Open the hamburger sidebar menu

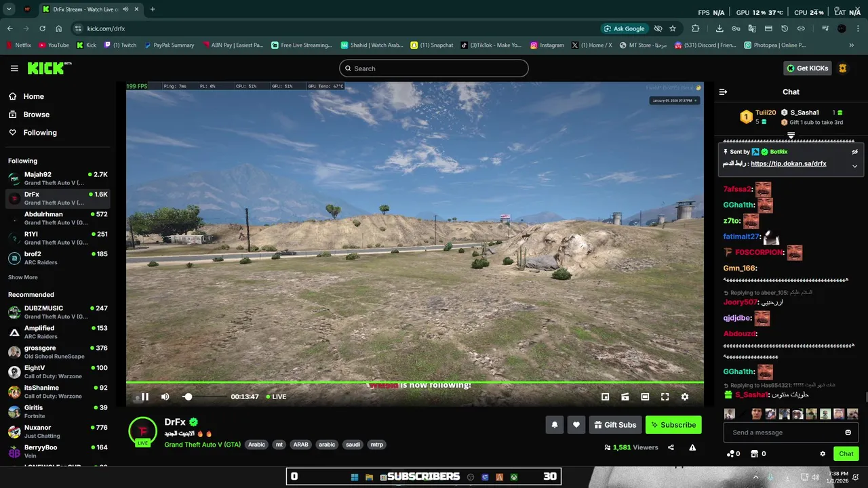point(14,68)
